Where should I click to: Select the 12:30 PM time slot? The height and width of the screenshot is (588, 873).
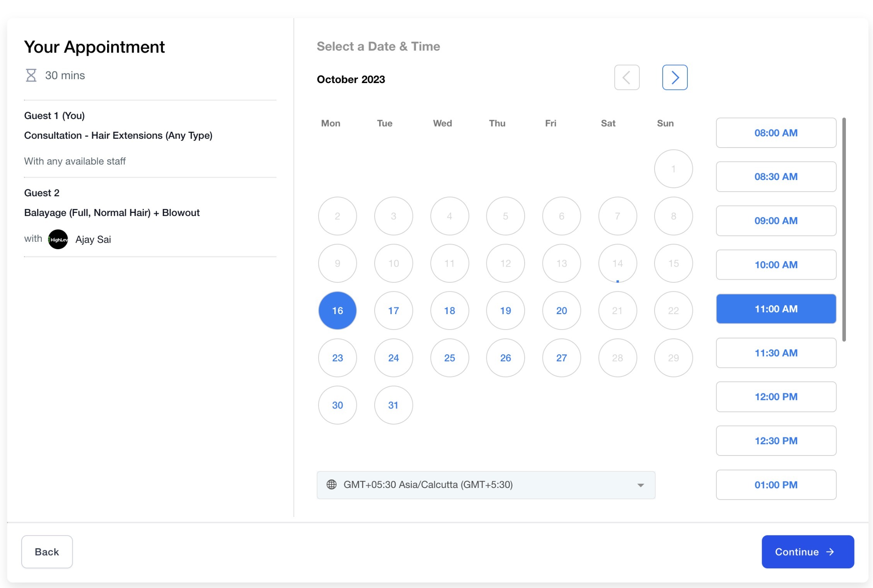pyautogui.click(x=776, y=441)
